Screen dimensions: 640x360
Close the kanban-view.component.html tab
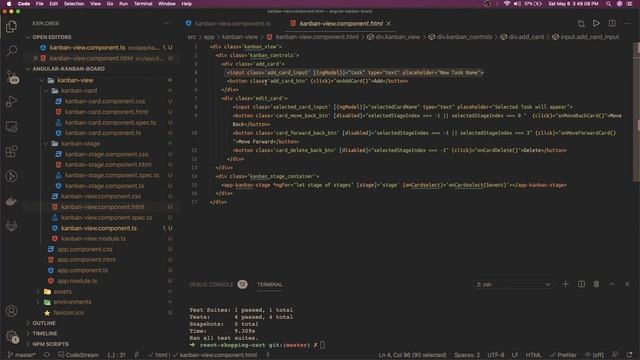tap(389, 24)
